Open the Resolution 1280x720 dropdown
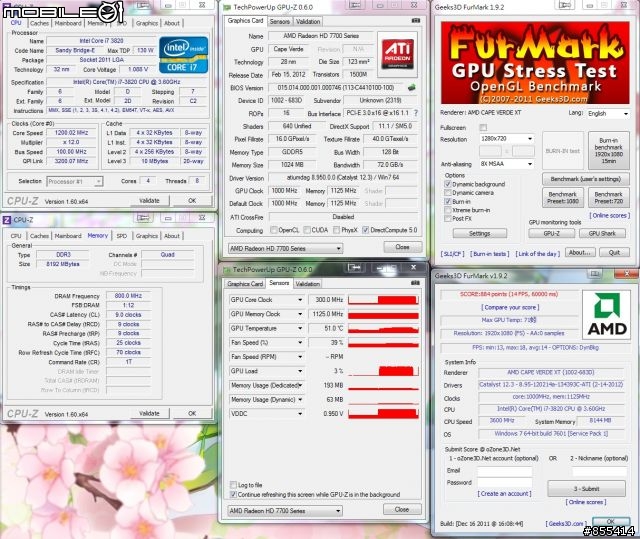 pyautogui.click(x=507, y=139)
